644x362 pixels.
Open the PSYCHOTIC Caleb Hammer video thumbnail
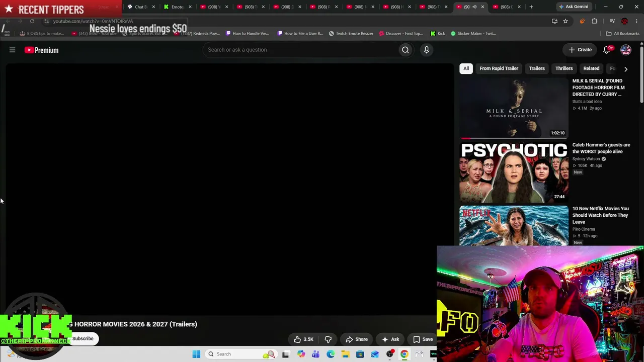point(514,172)
